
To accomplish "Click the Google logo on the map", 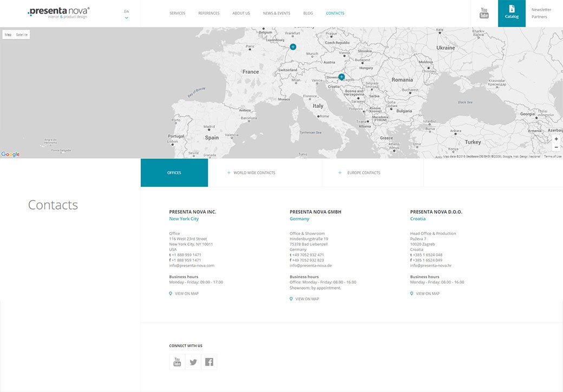I will coord(10,154).
